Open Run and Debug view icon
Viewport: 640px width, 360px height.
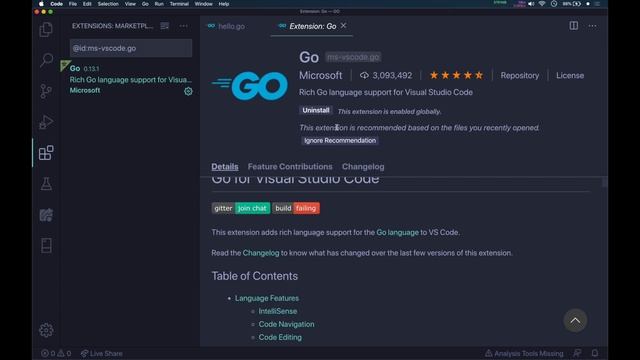pos(46,122)
